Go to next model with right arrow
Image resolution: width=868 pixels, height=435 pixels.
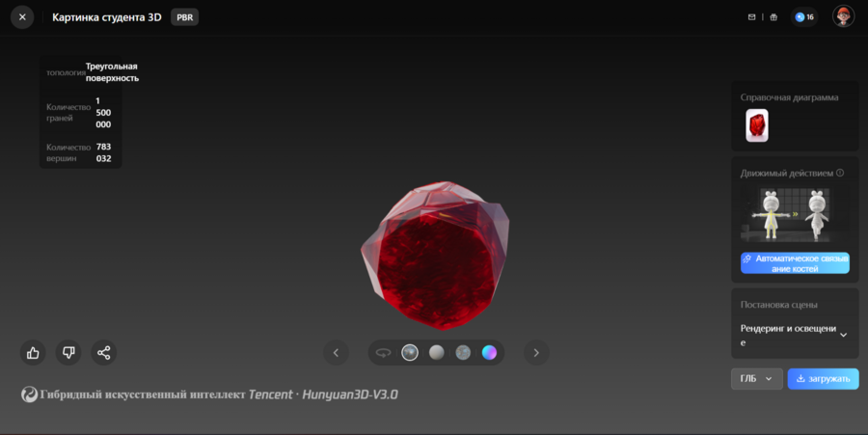click(536, 353)
